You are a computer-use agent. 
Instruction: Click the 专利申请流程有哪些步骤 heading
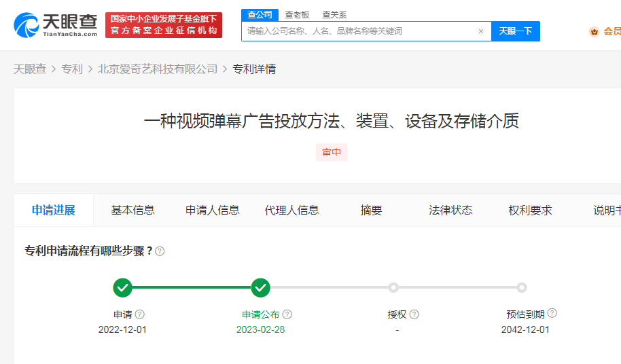pos(88,251)
